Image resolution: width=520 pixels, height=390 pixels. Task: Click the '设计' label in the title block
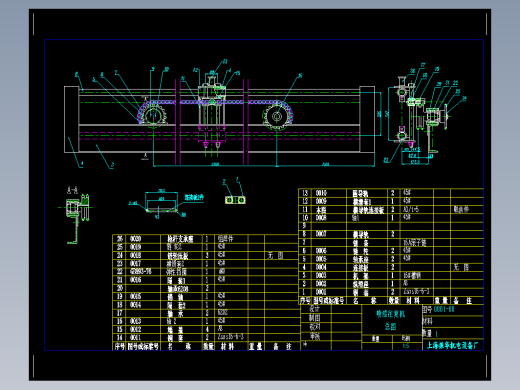click(x=315, y=309)
